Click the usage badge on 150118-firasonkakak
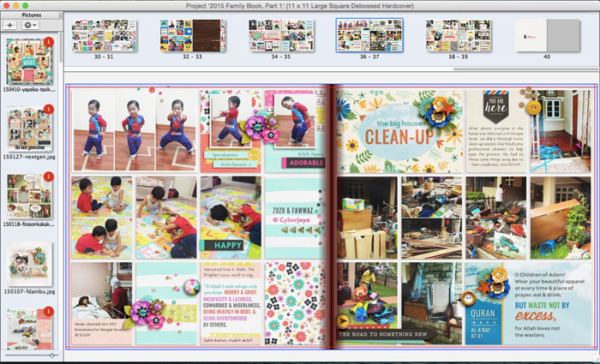Viewport: 600px width, 364px height. pyautogui.click(x=49, y=176)
